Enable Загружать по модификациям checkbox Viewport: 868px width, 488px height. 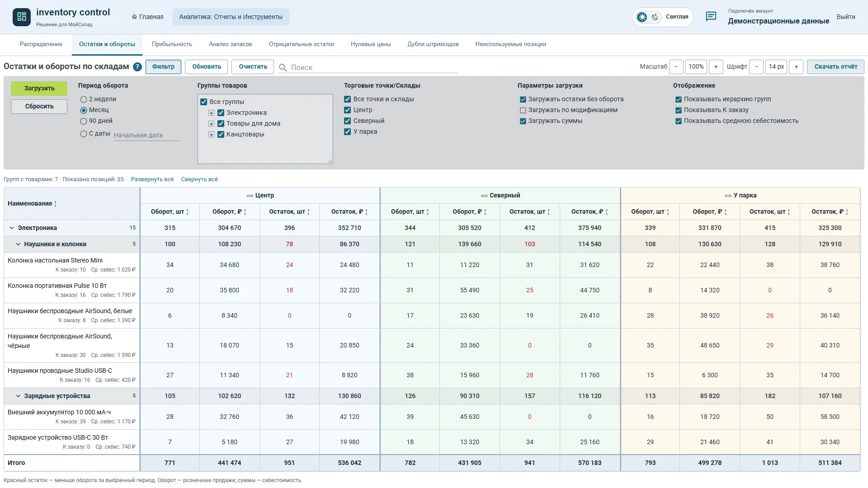click(x=523, y=110)
